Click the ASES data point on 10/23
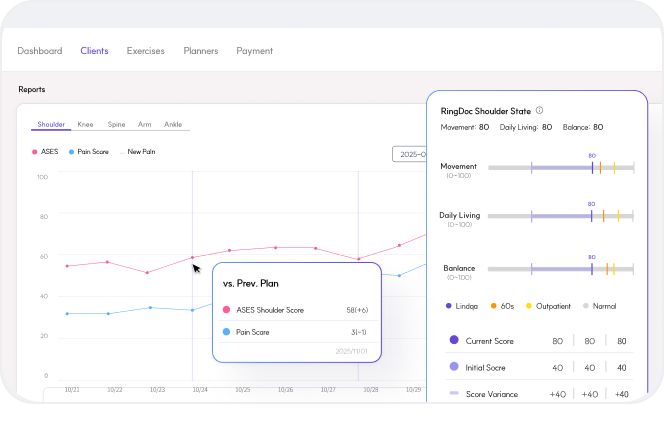 [147, 273]
